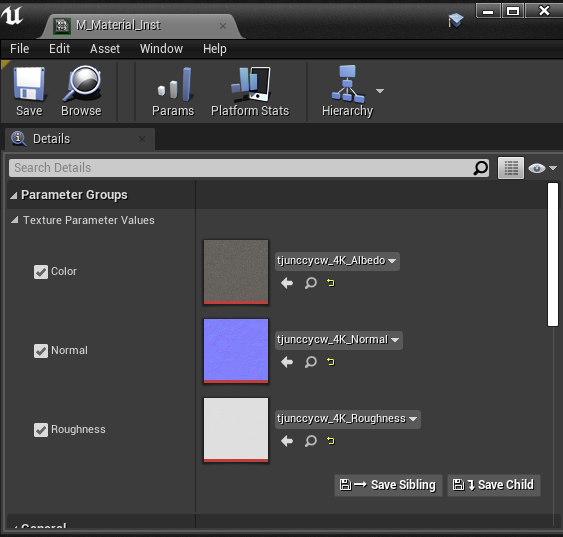Click the Roughness texture thumbnail
Viewport: 563px width, 537px height.
coord(236,430)
